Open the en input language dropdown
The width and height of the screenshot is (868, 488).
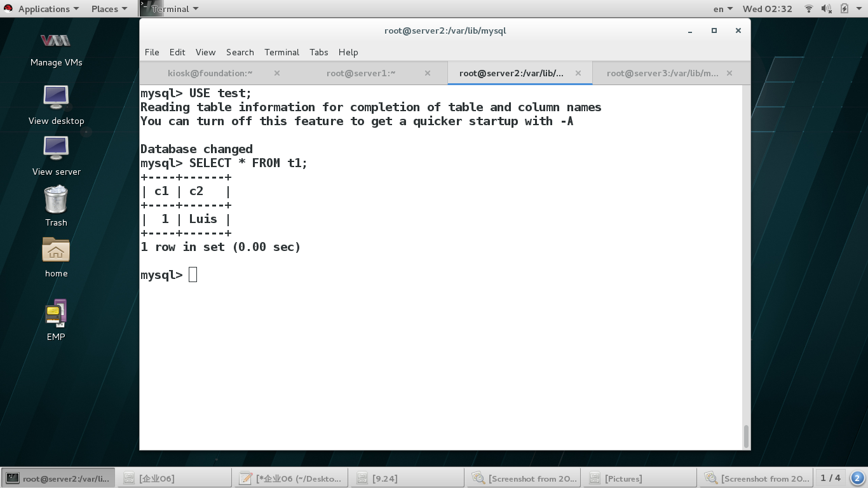click(723, 9)
